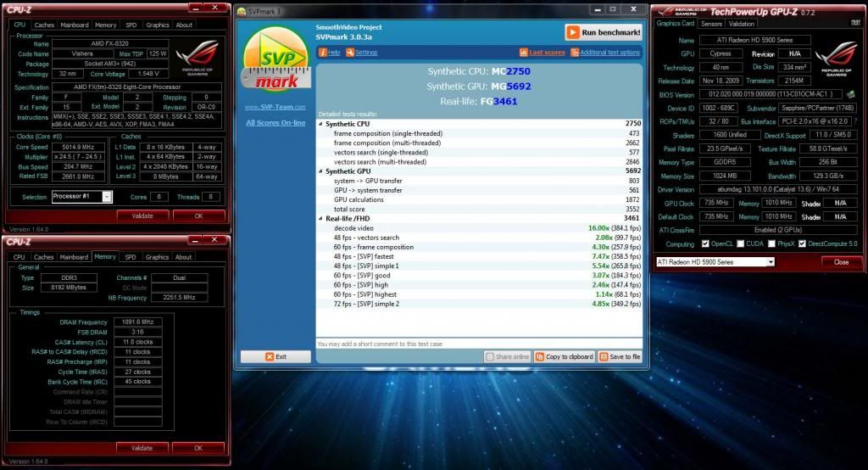868x470 pixels.
Task: Click the Additional test options icon
Action: (574, 53)
